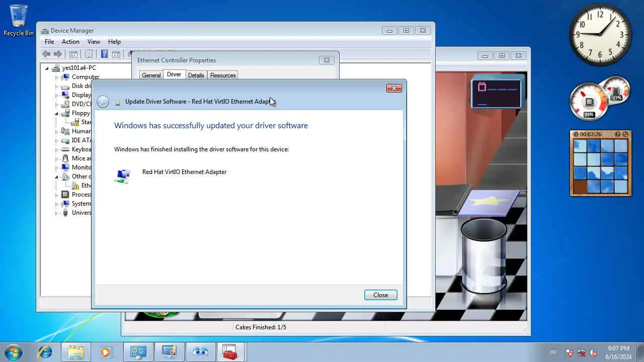Viewport: 644px width, 362px height.
Task: Open Windows Explorer folder taskbar icon
Action: (x=76, y=352)
